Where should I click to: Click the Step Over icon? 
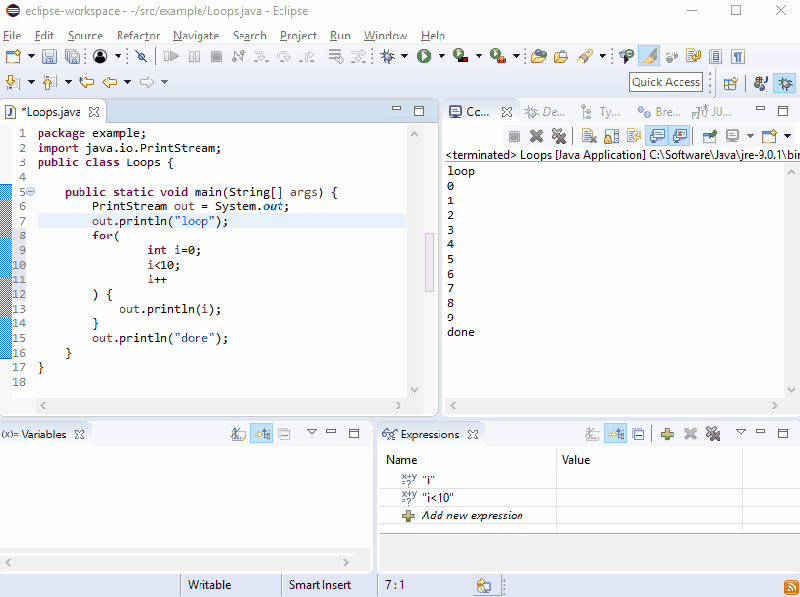pos(284,56)
